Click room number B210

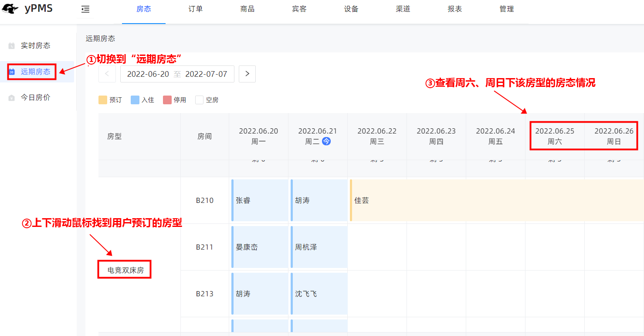click(x=205, y=201)
